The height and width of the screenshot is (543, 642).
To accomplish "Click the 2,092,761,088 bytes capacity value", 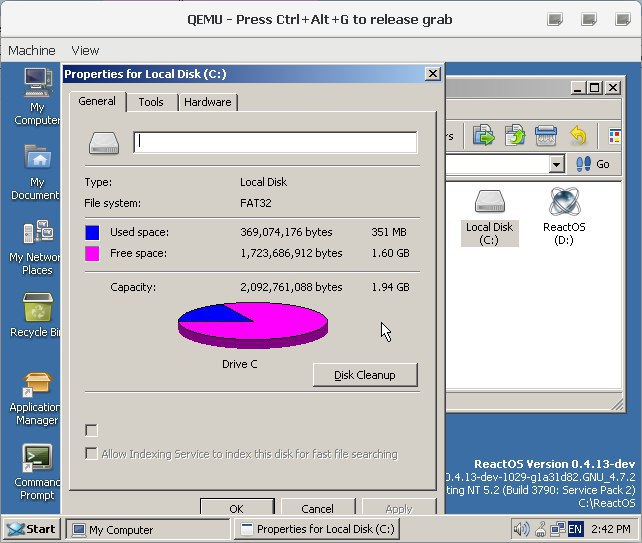I will tap(291, 287).
